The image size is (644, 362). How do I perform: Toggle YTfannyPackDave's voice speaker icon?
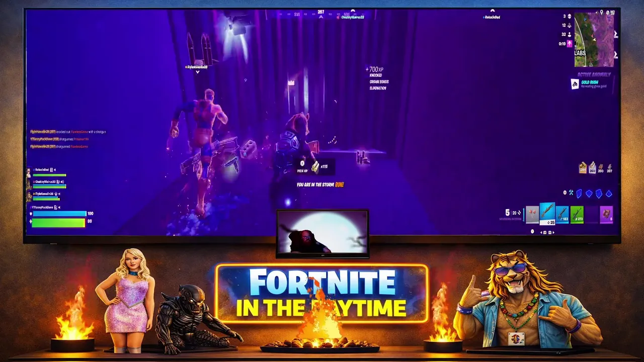coord(59,208)
